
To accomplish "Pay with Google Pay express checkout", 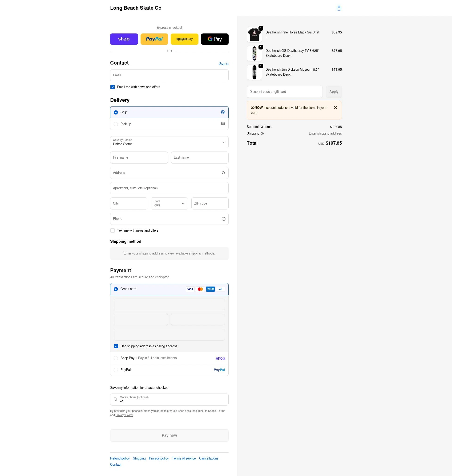I will coord(214,39).
